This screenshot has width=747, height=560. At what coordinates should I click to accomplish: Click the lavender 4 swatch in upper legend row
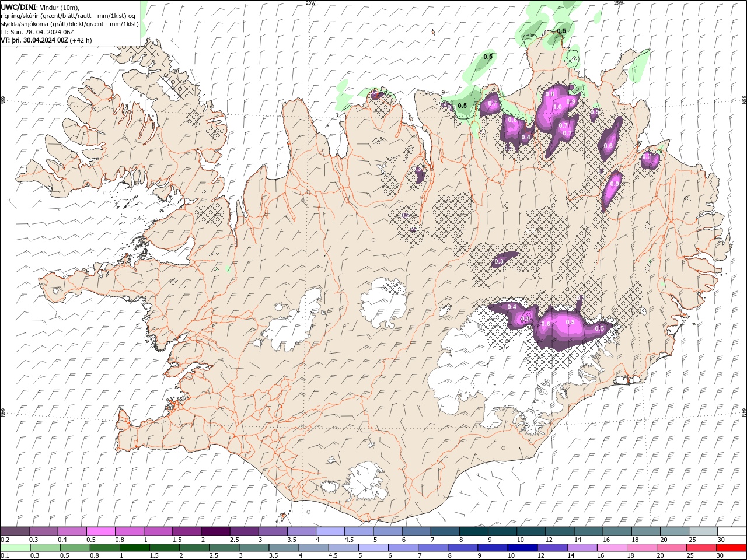[330, 531]
